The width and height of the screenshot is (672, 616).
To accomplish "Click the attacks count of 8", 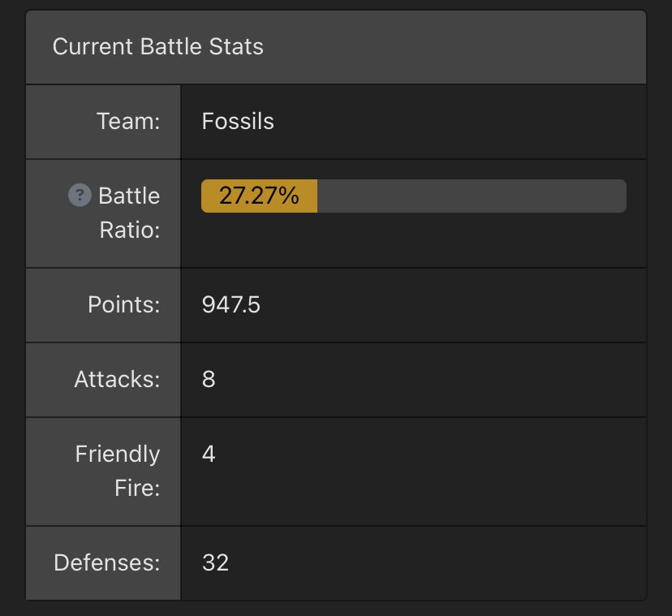I will click(209, 379).
